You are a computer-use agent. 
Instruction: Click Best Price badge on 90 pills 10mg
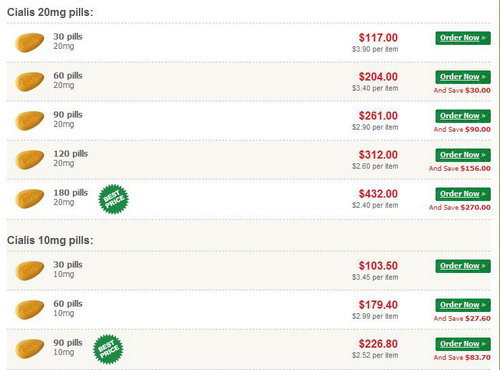point(108,349)
